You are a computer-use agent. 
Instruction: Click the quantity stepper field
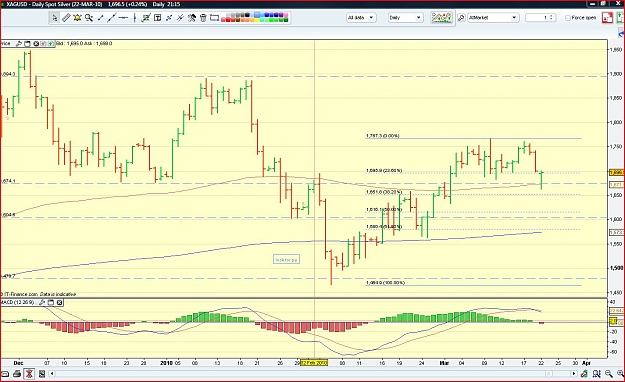point(540,18)
